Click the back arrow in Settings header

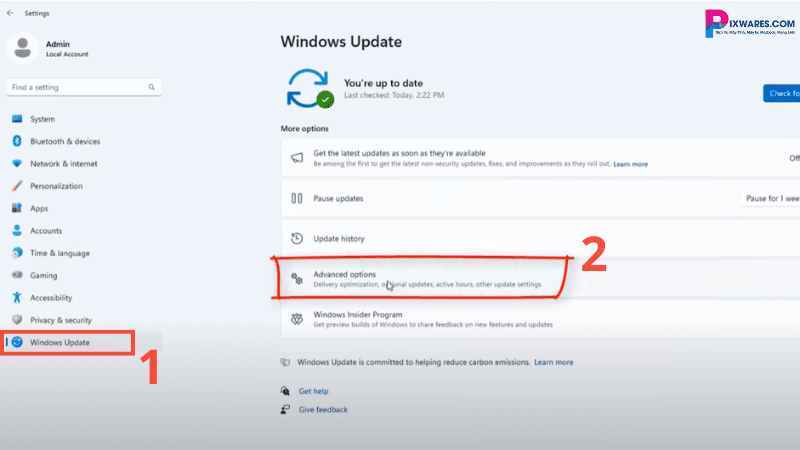click(x=10, y=13)
